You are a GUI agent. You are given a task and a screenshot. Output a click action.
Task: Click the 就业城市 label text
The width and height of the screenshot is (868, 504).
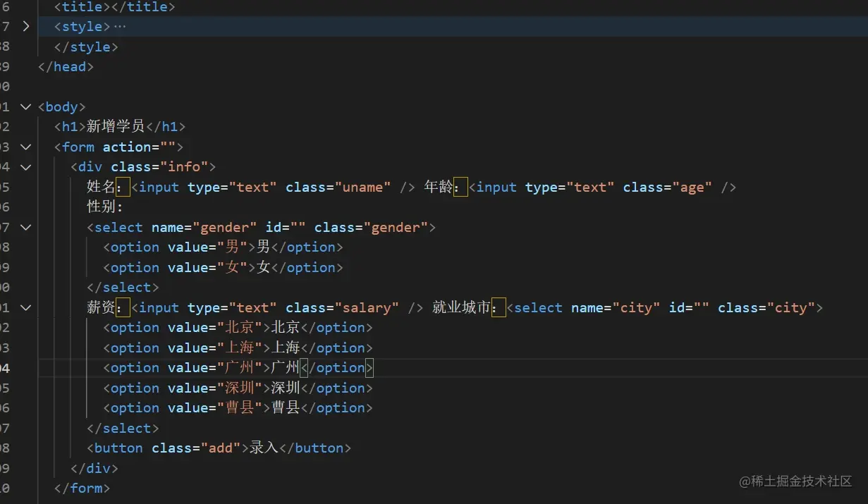point(461,308)
